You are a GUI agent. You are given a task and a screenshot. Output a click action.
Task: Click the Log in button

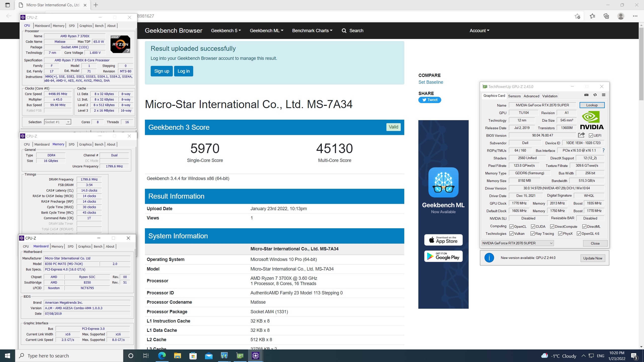[183, 71]
